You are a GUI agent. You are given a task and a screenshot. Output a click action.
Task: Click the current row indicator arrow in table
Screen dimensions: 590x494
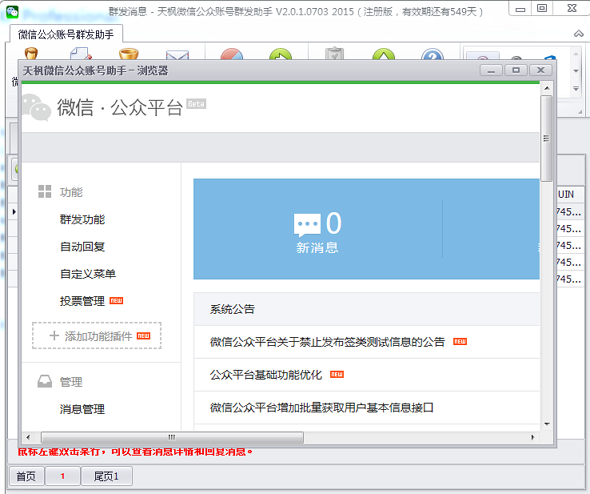[14, 211]
